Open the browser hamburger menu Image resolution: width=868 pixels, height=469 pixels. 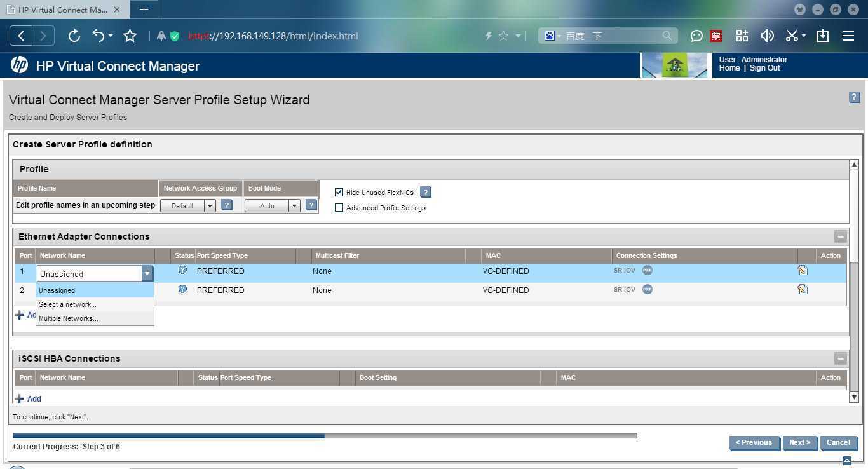click(x=848, y=36)
